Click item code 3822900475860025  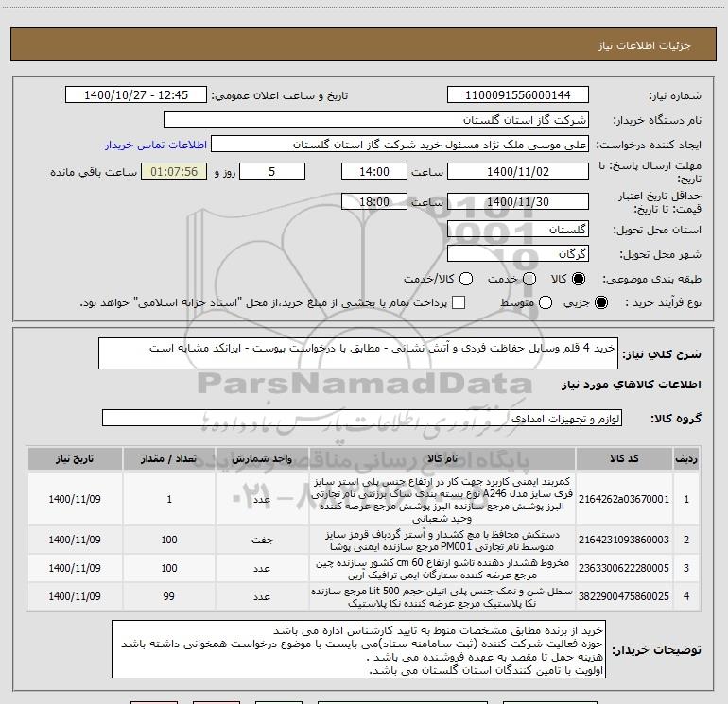coord(624,596)
